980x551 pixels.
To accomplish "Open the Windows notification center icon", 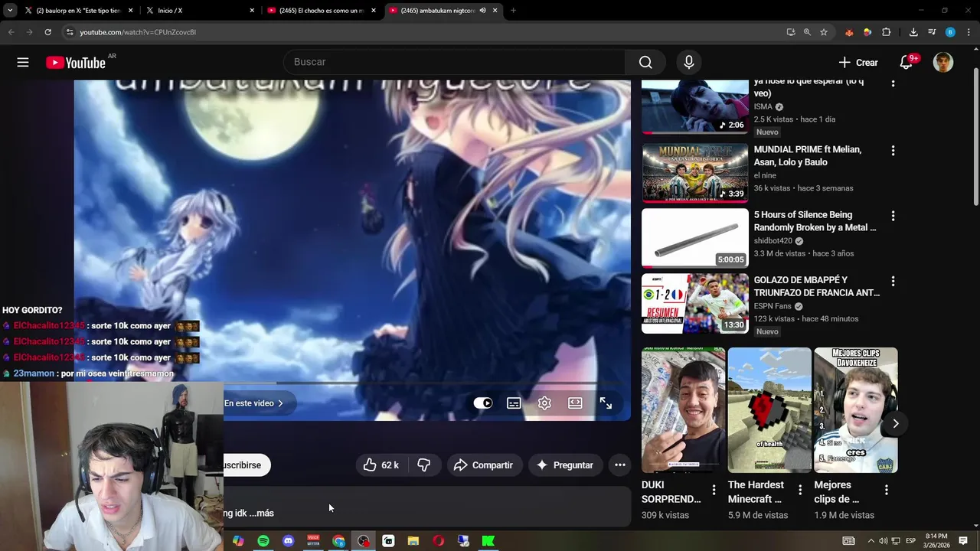I will click(963, 541).
